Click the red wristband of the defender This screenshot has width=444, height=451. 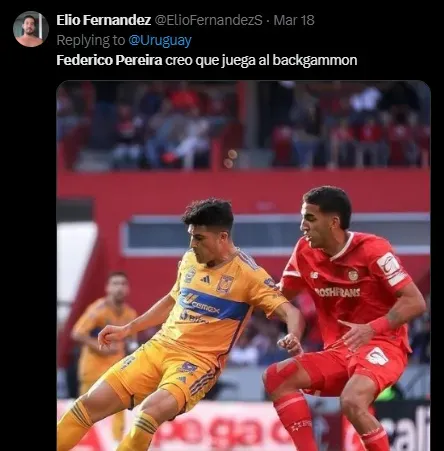click(381, 325)
